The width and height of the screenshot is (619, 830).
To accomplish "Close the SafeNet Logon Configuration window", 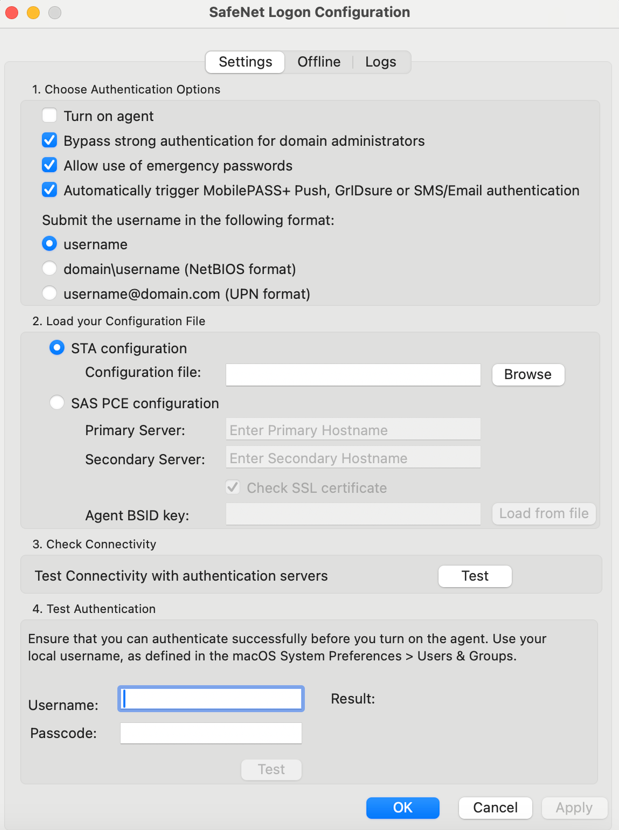I will tap(12, 13).
